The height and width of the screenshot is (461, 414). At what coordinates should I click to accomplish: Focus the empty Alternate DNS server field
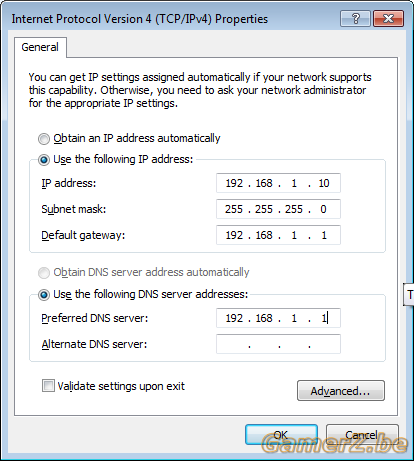tap(278, 344)
